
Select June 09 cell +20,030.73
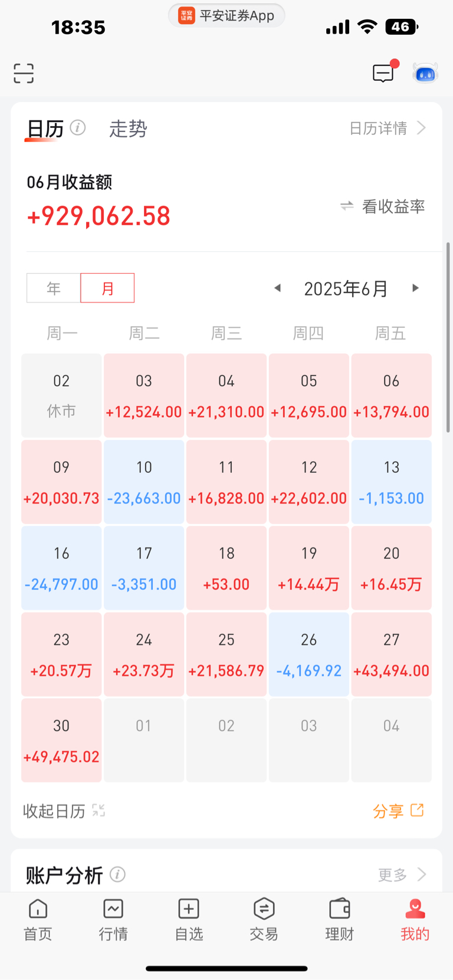tap(61, 482)
